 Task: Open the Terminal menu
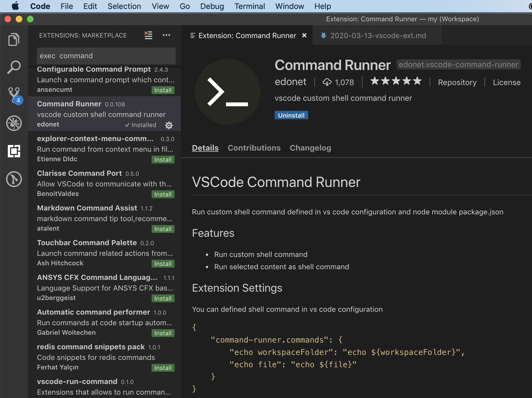[249, 6]
